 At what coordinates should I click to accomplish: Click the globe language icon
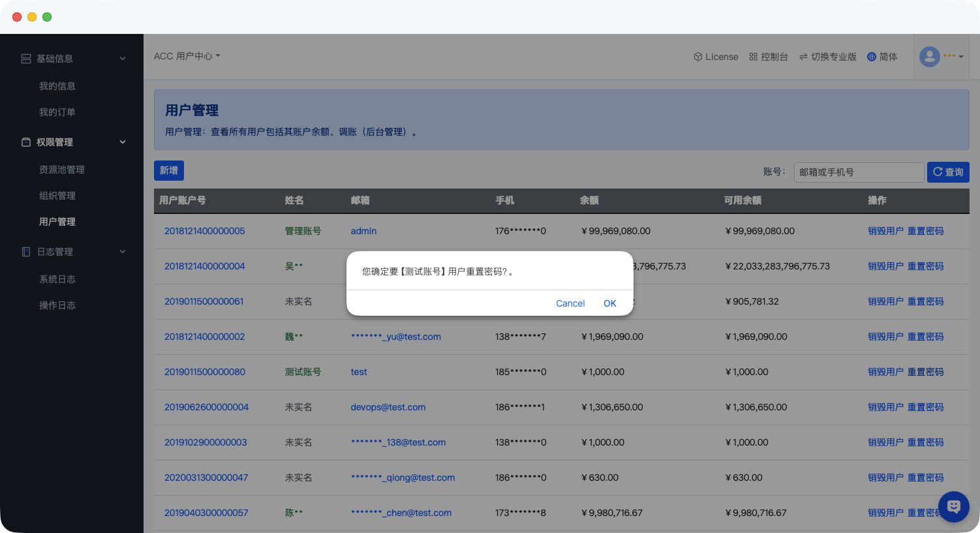coord(871,57)
